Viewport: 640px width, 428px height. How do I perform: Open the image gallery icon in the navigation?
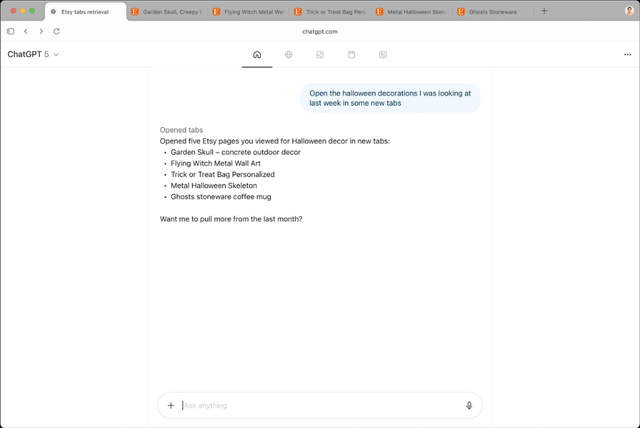pos(320,55)
